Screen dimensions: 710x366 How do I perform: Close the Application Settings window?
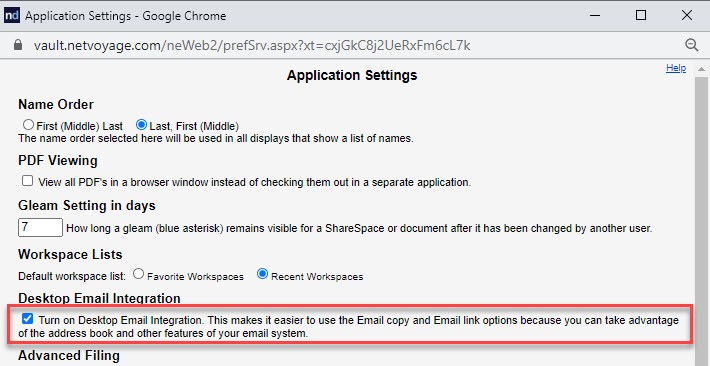(x=686, y=15)
